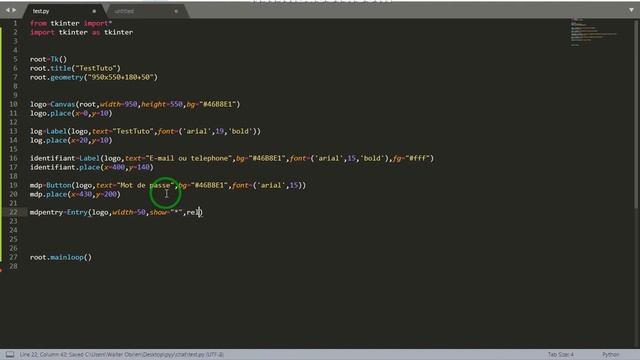Click the logo=Canvas(root,...) line

tap(135, 104)
